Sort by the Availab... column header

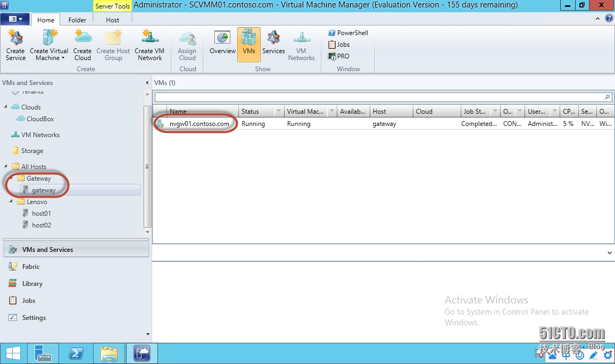(353, 111)
